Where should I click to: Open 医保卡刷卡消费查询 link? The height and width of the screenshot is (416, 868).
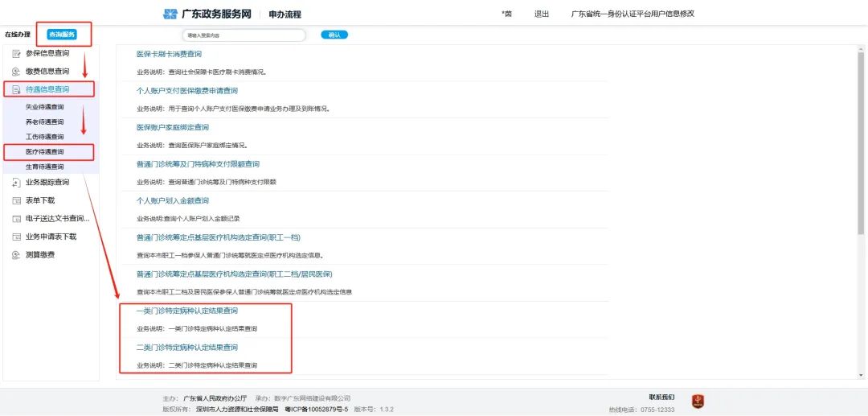click(x=169, y=54)
